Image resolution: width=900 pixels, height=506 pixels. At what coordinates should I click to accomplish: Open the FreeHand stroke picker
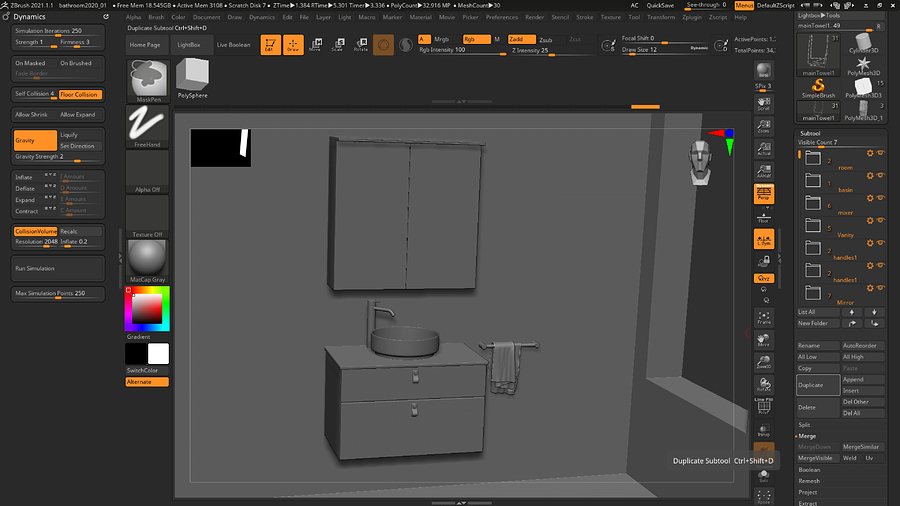click(x=148, y=126)
